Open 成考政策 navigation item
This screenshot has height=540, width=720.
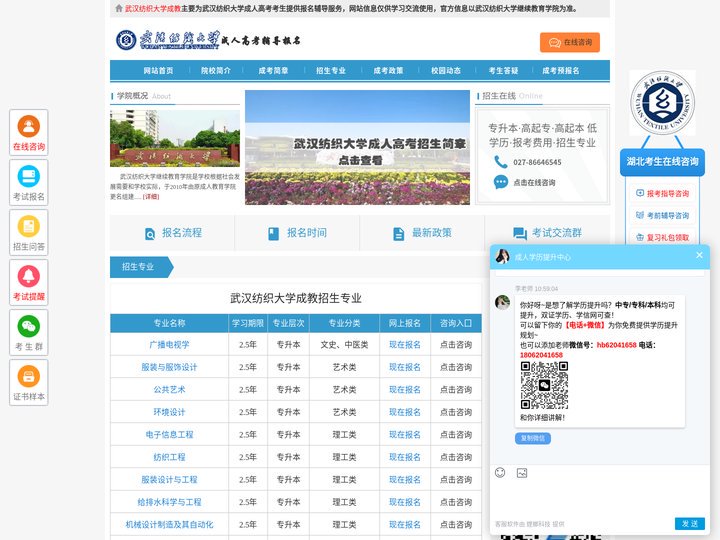[x=388, y=71]
